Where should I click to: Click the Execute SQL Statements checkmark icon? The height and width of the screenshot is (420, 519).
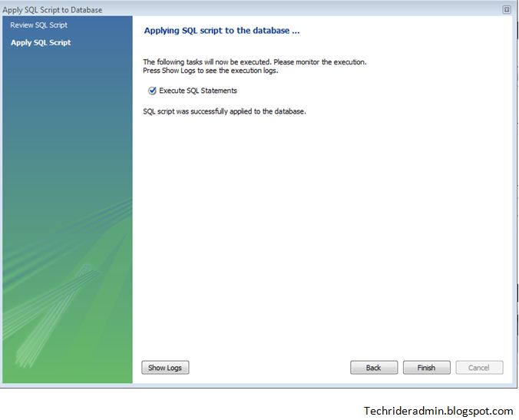point(152,91)
